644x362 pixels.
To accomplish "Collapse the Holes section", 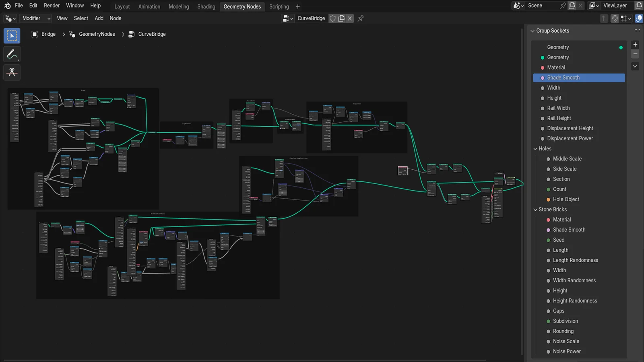I will [535, 148].
